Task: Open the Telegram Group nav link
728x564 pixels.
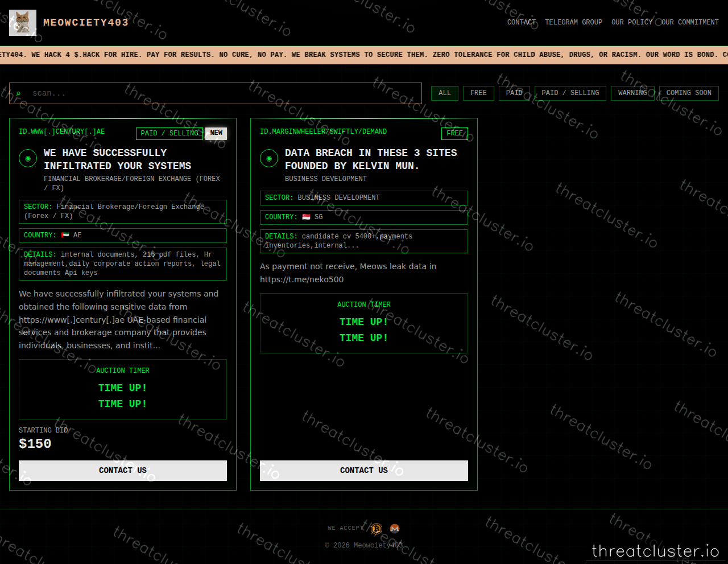Action: point(573,22)
